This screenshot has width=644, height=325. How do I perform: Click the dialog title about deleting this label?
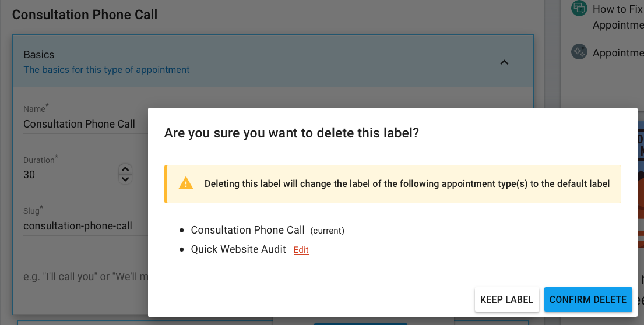point(291,133)
